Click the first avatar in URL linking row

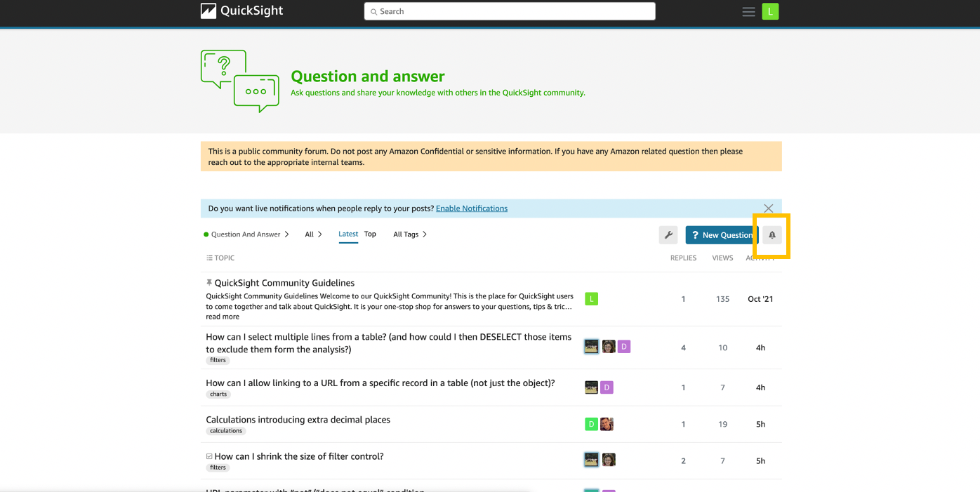592,387
